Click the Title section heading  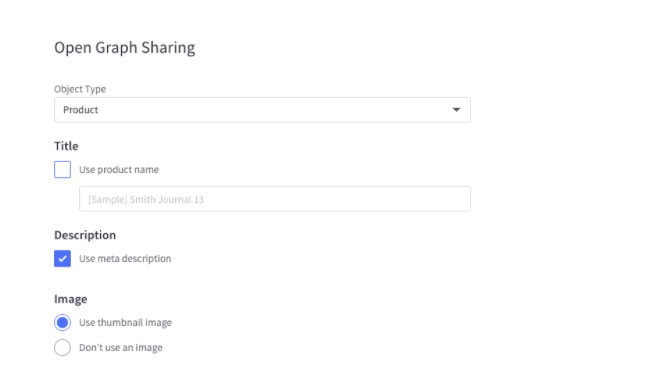[66, 146]
